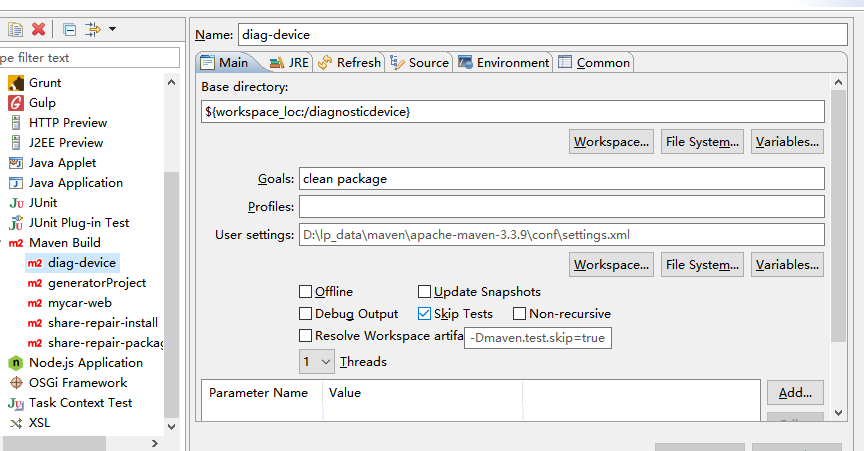Select the share-repair-package configuration

(x=105, y=343)
